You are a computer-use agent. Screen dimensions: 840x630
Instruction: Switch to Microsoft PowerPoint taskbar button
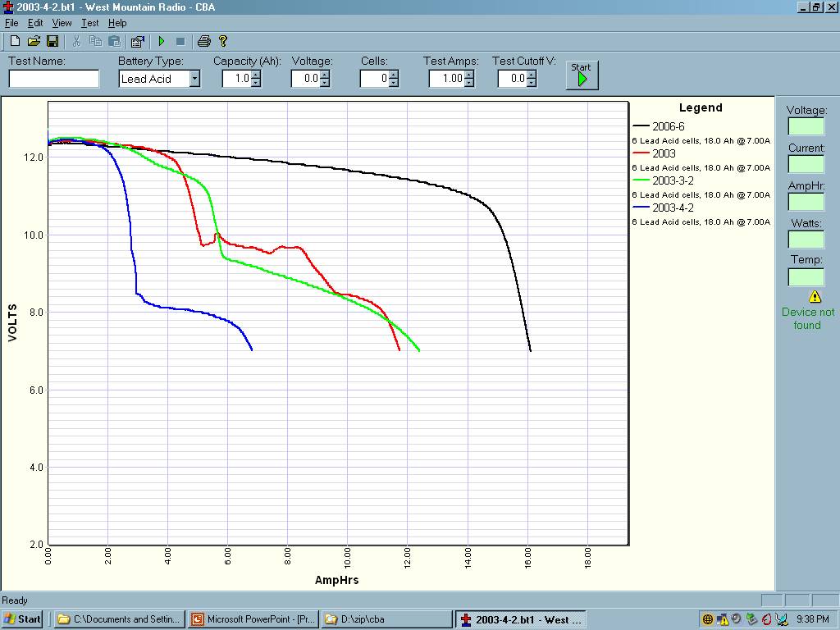(253, 619)
